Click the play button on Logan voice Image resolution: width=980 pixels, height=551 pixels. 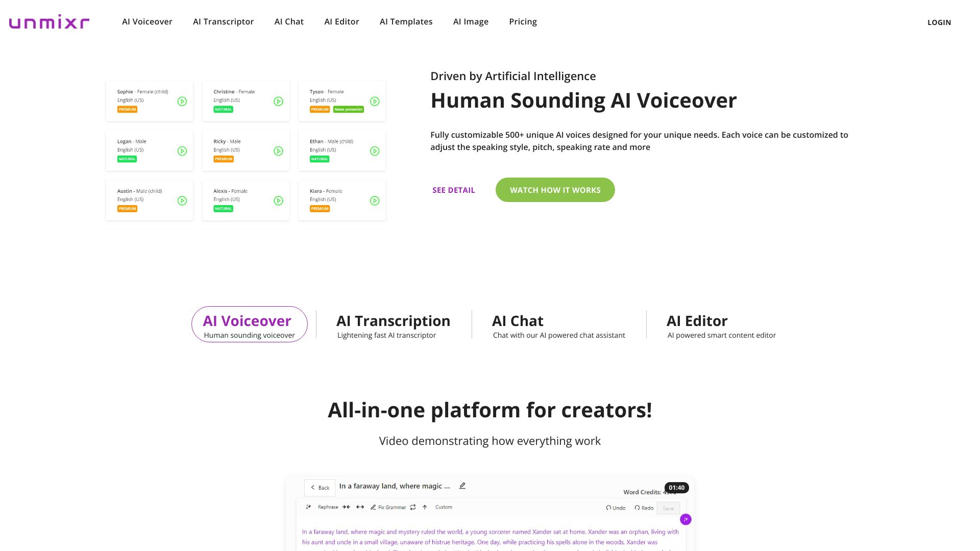tap(182, 151)
